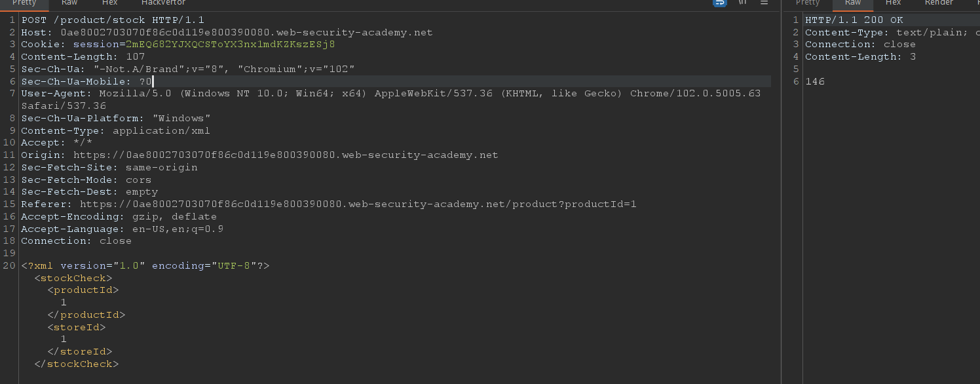Select the Hackvertor tab

[163, 3]
